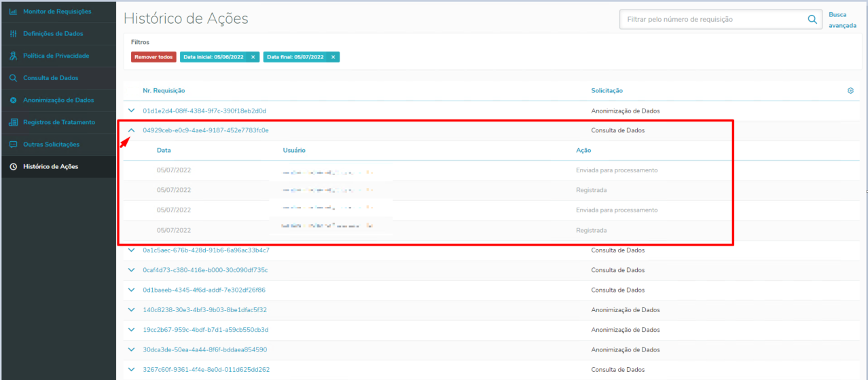This screenshot has width=868, height=380.
Task: Click Remover todos filters button
Action: [153, 57]
